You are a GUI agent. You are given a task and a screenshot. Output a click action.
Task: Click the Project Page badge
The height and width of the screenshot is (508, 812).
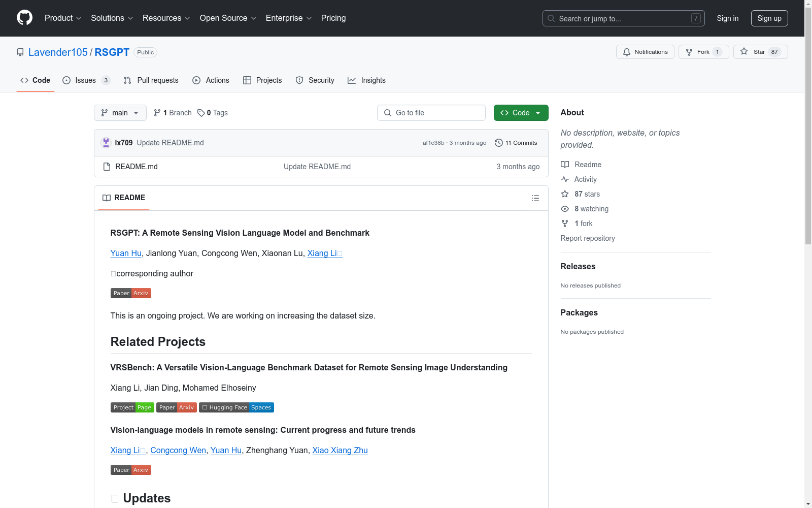(x=132, y=407)
